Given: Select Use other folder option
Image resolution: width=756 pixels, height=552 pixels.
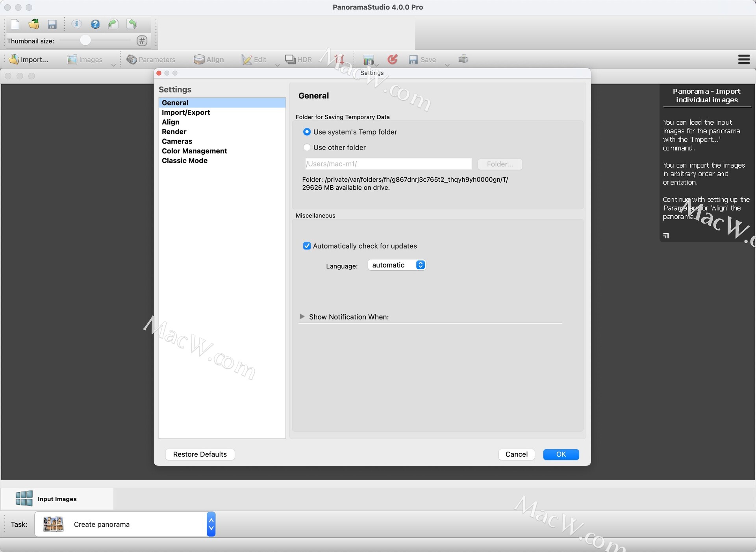Looking at the screenshot, I should (334, 148).
